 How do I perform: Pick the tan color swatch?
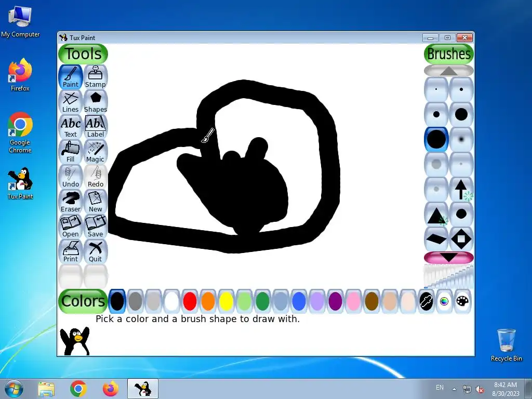coord(390,301)
